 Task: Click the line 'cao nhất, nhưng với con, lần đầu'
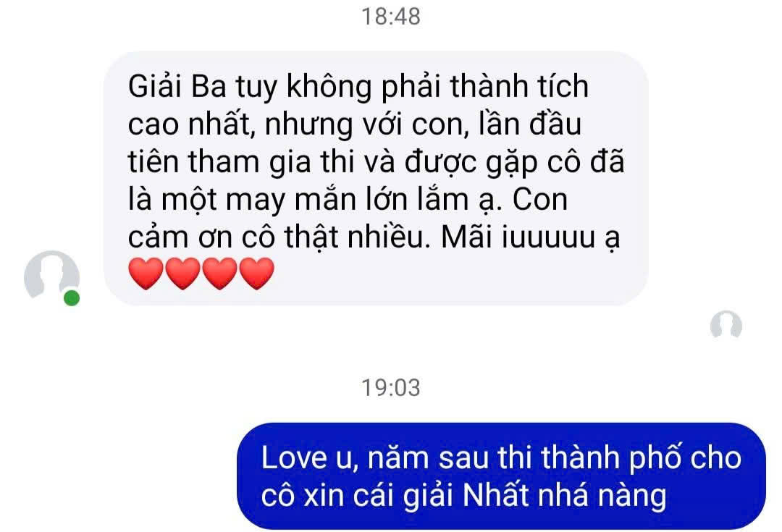[355, 124]
